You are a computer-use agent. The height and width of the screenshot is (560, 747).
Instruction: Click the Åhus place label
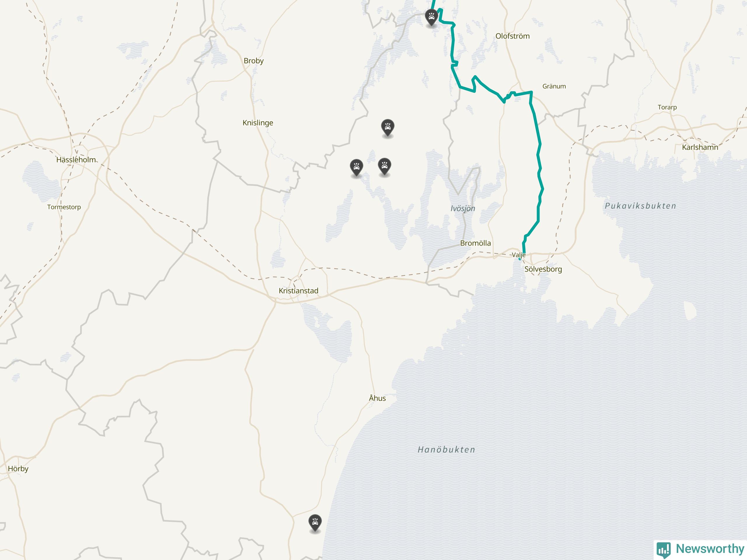click(377, 398)
